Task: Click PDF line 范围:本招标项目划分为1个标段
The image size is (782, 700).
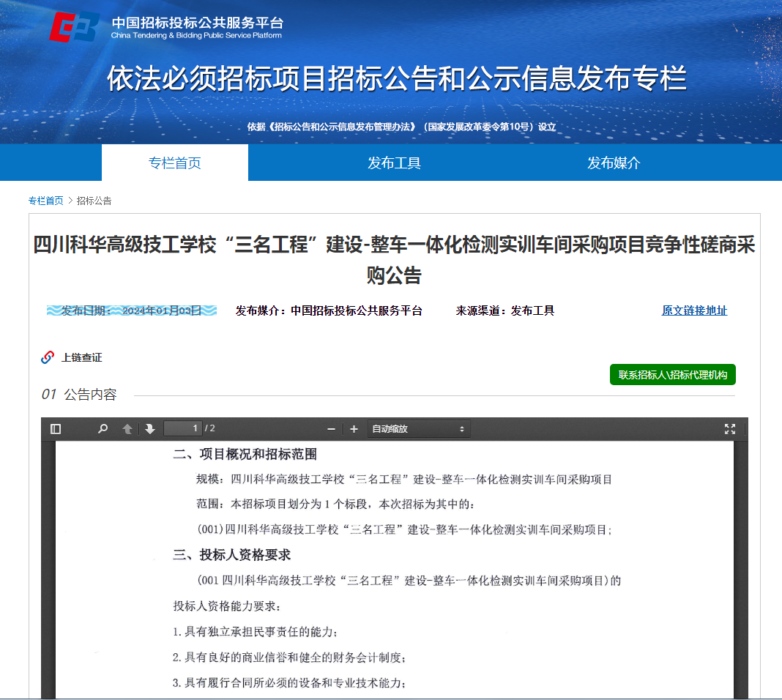Action: pyautogui.click(x=335, y=504)
